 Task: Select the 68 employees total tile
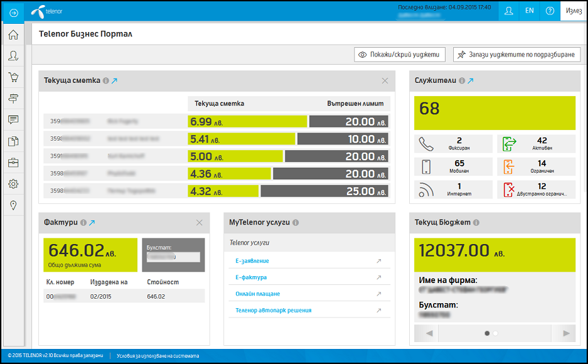494,113
